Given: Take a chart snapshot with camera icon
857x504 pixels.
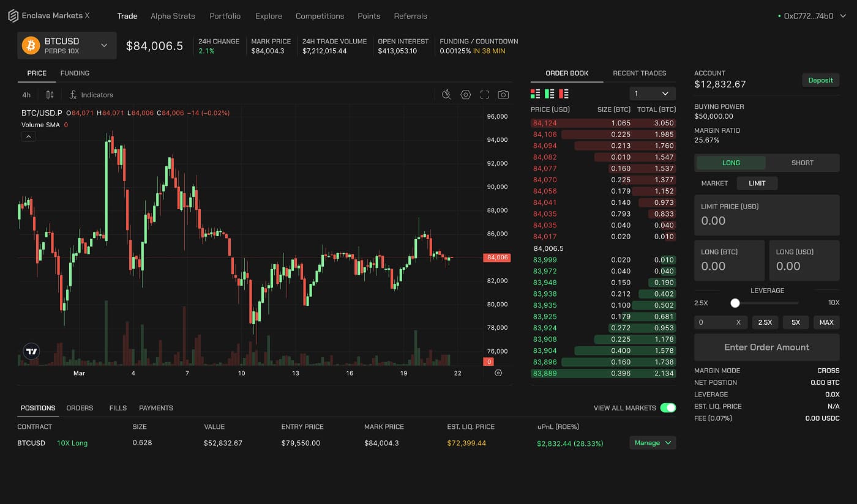Looking at the screenshot, I should tap(503, 95).
